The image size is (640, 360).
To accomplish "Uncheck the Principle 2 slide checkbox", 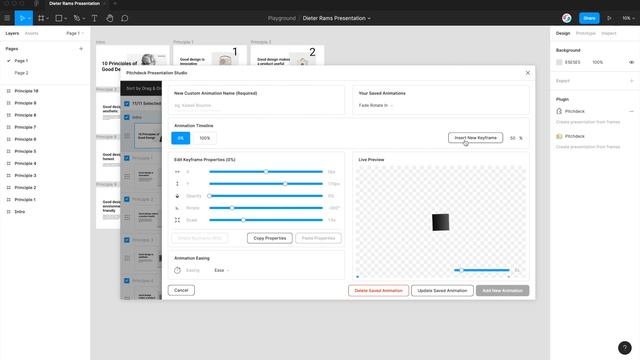I will pyautogui.click(x=127, y=199).
